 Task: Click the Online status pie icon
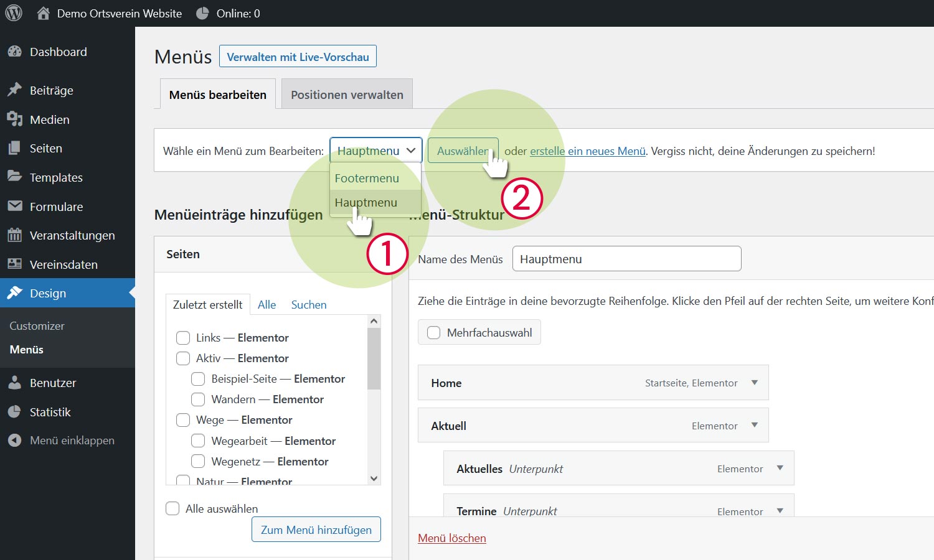(x=202, y=13)
